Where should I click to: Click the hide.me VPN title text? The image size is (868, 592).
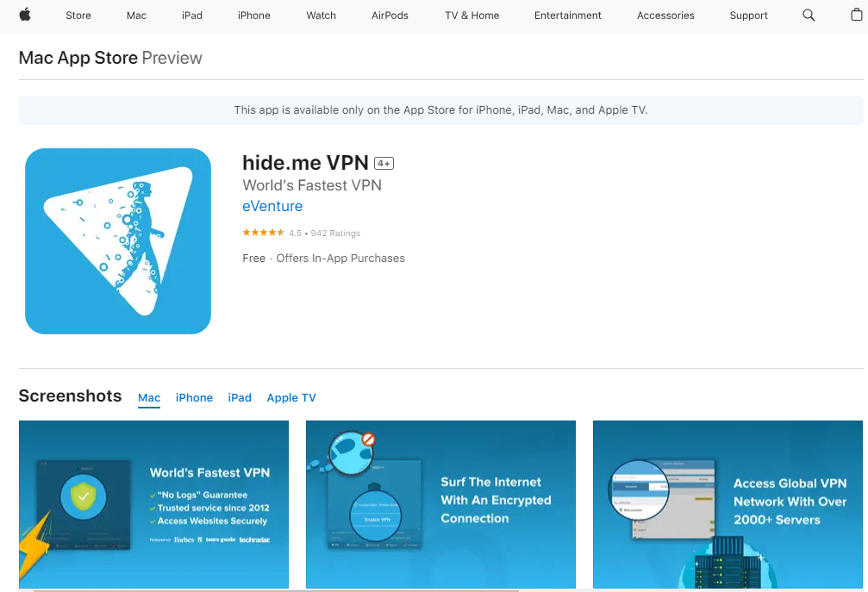[306, 163]
